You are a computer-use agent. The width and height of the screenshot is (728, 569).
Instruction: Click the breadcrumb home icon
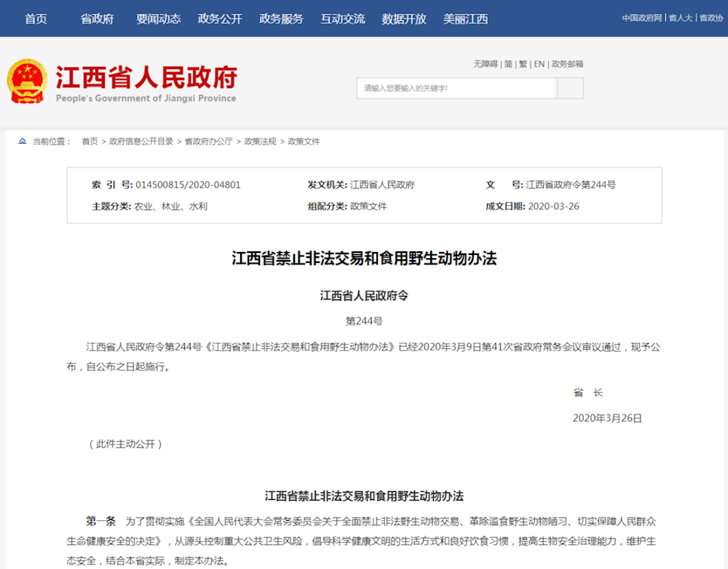point(23,141)
